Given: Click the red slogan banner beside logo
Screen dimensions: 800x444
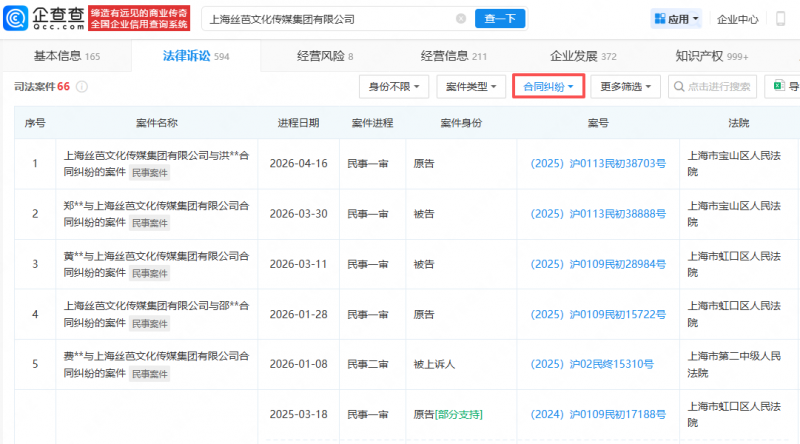Looking at the screenshot, I should pyautogui.click(x=139, y=18).
